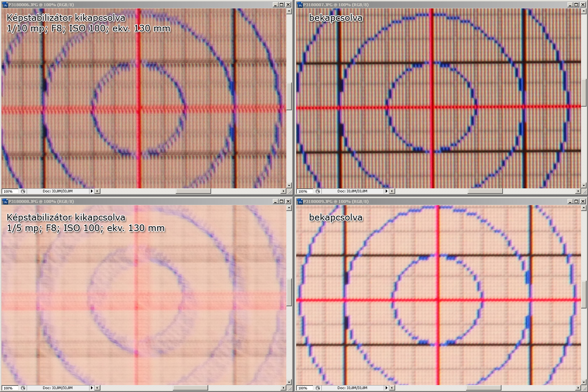
Task: Click the Photoshop document icon of P3180006.JPG
Action: (x=5, y=5)
